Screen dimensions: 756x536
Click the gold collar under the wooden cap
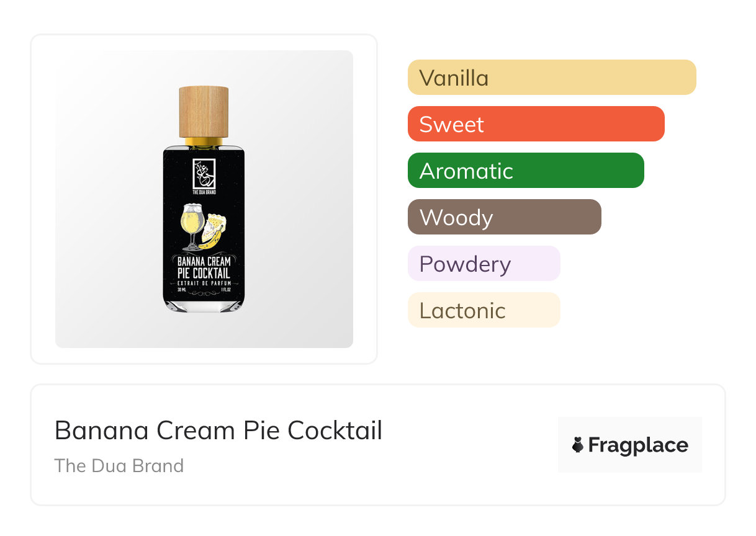click(204, 142)
